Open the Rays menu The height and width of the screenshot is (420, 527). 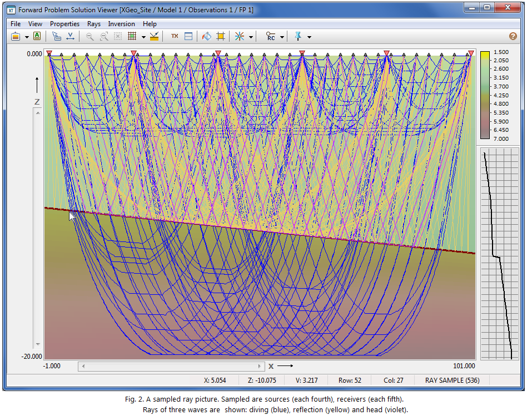click(94, 24)
